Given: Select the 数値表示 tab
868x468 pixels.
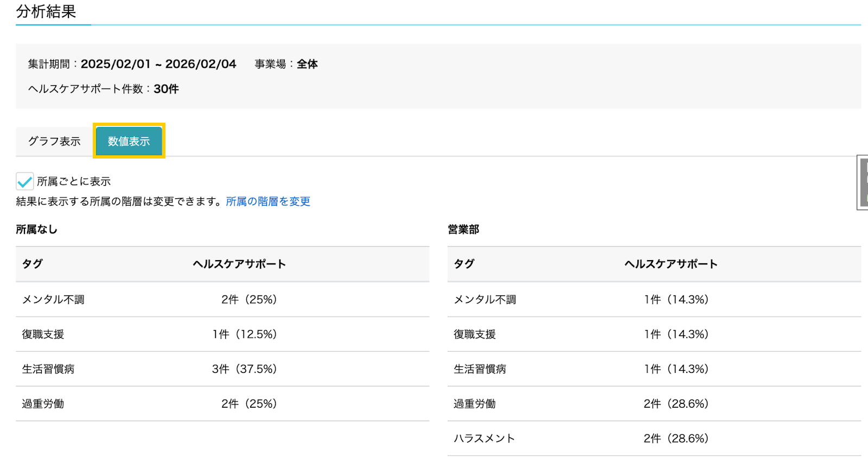Looking at the screenshot, I should coord(129,141).
